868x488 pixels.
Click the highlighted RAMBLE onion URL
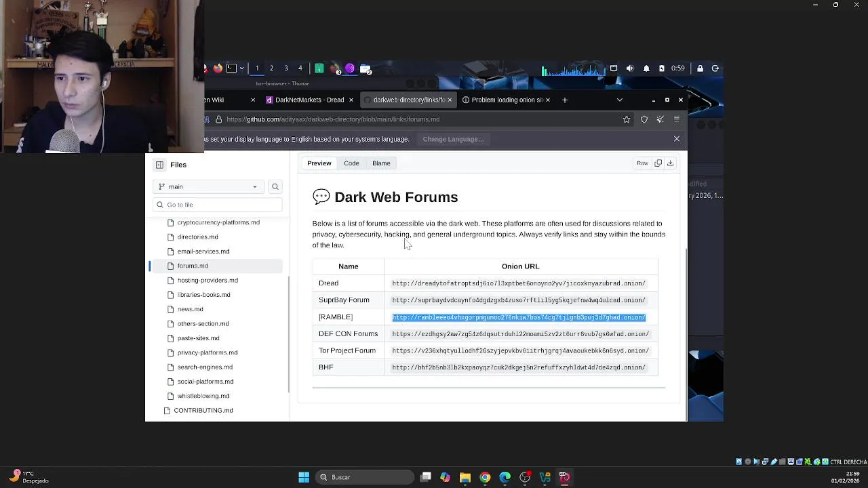click(x=519, y=317)
